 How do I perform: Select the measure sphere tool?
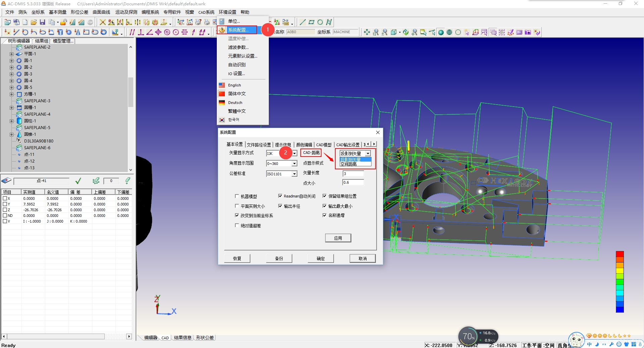[68, 32]
